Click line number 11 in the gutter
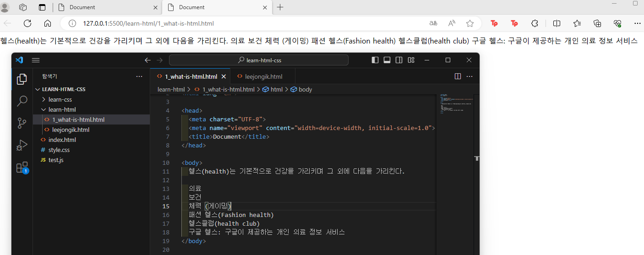The image size is (644, 255). click(x=166, y=171)
